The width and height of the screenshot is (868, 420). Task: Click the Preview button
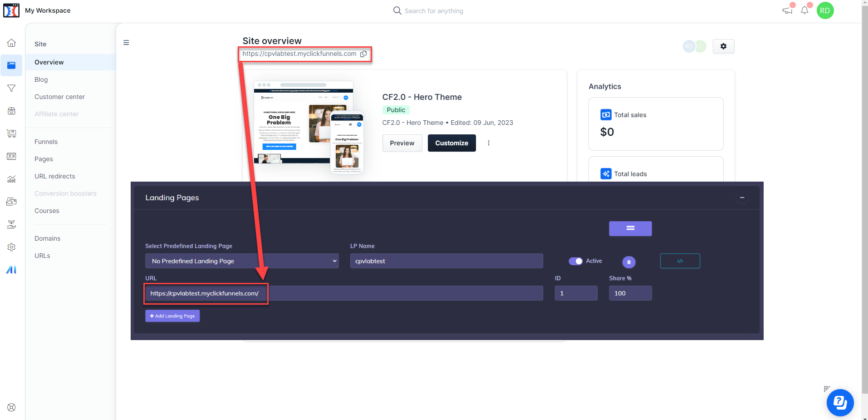(402, 143)
